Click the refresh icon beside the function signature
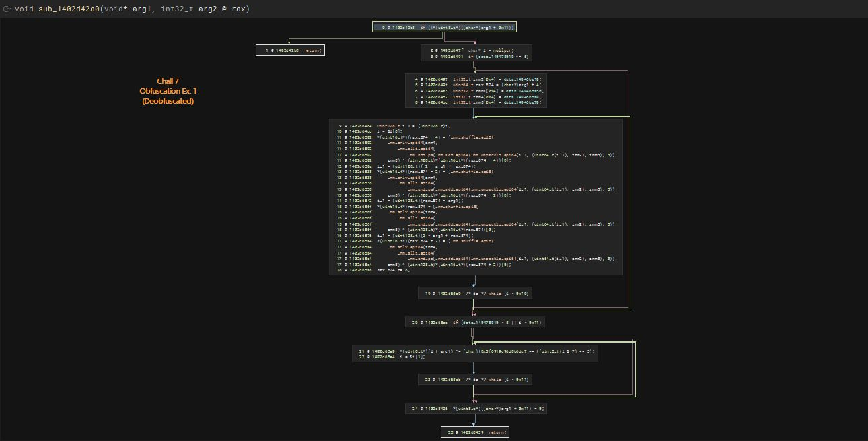The width and height of the screenshot is (868, 441). coord(7,9)
